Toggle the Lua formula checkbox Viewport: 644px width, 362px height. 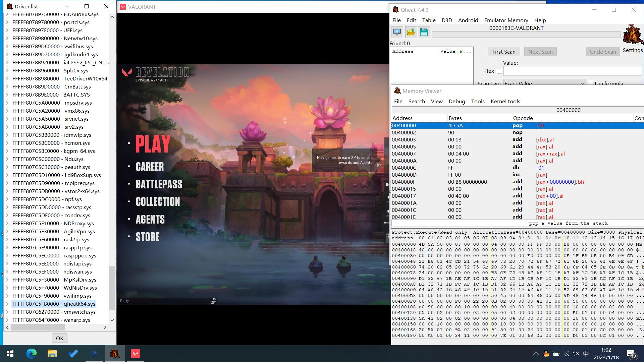[x=591, y=83]
